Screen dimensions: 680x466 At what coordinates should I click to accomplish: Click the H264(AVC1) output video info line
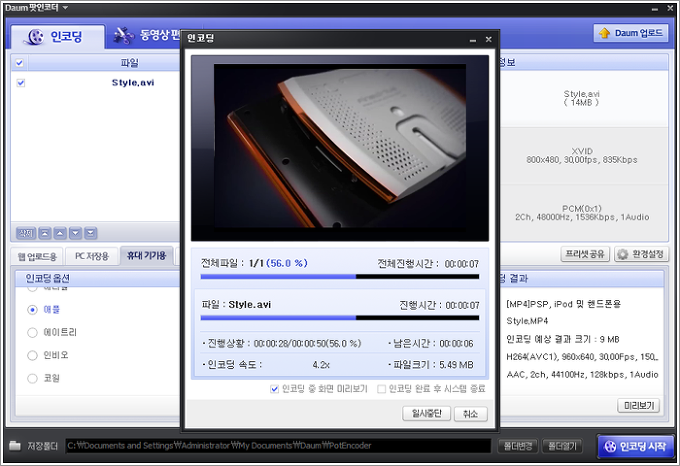pyautogui.click(x=582, y=357)
